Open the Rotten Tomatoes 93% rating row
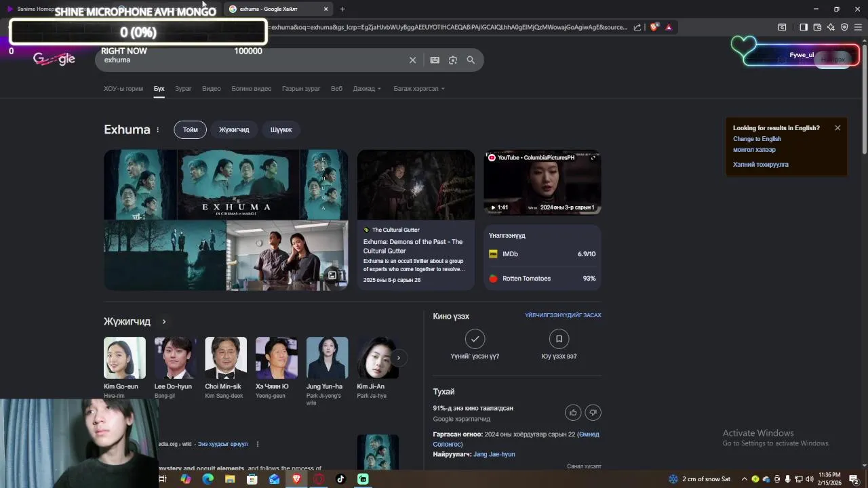Image resolution: width=868 pixels, height=488 pixels. click(542, 279)
